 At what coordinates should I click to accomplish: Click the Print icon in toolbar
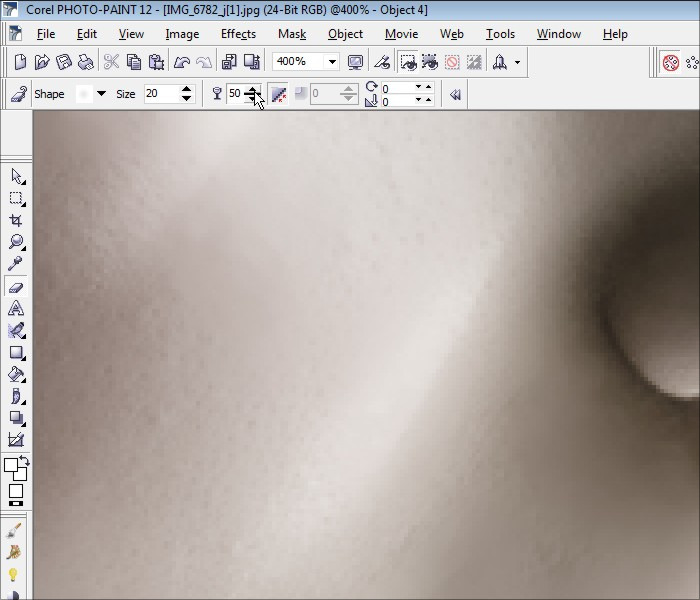(86, 62)
